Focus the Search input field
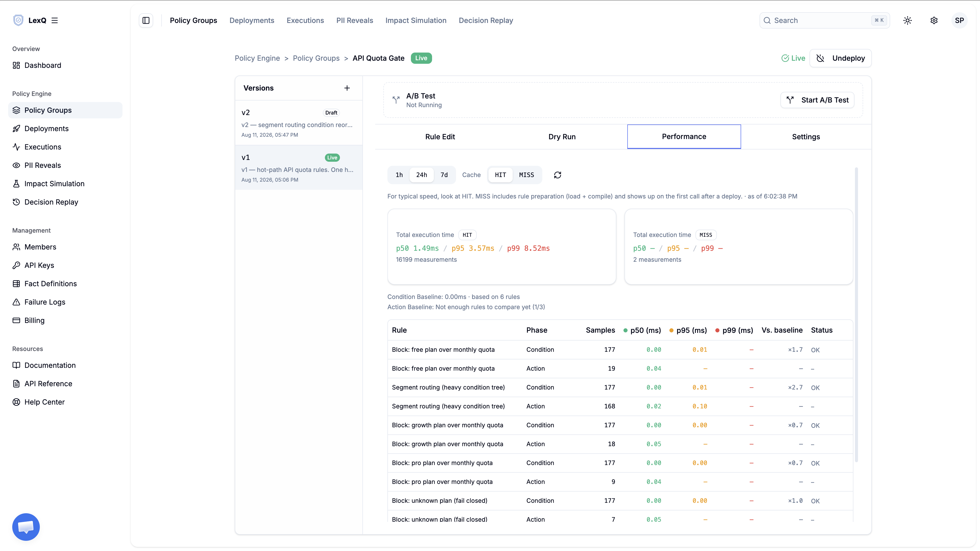 click(824, 20)
